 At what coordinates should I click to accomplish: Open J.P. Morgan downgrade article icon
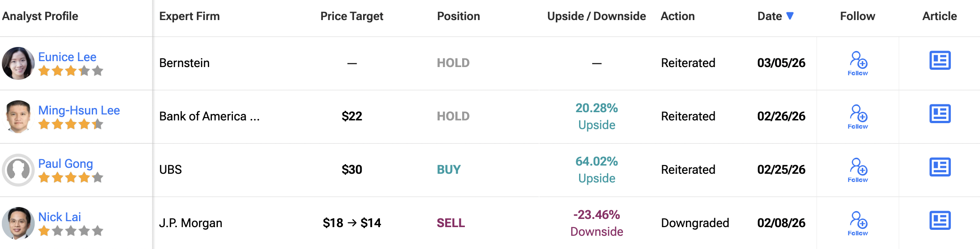point(940,221)
